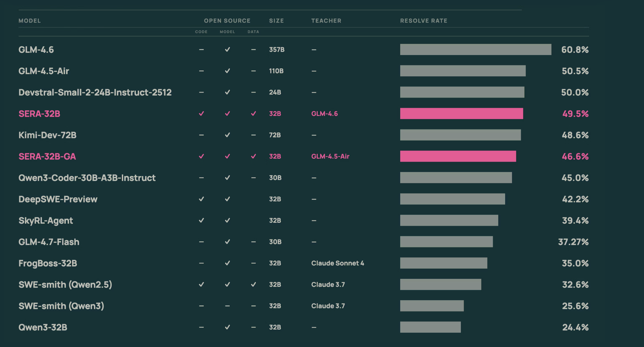Click Qwen3-32B model checkmark icon
This screenshot has width=644, height=347.
coord(227,327)
